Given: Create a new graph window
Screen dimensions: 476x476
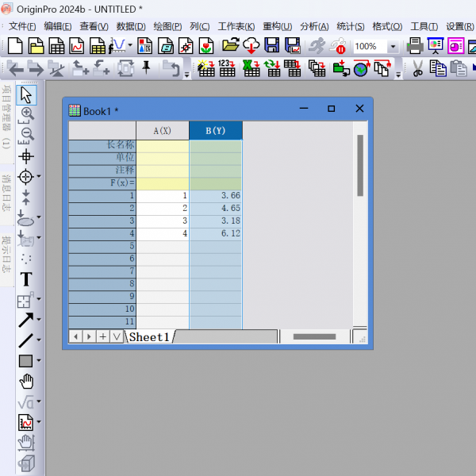Looking at the screenshot, I should 77,46.
